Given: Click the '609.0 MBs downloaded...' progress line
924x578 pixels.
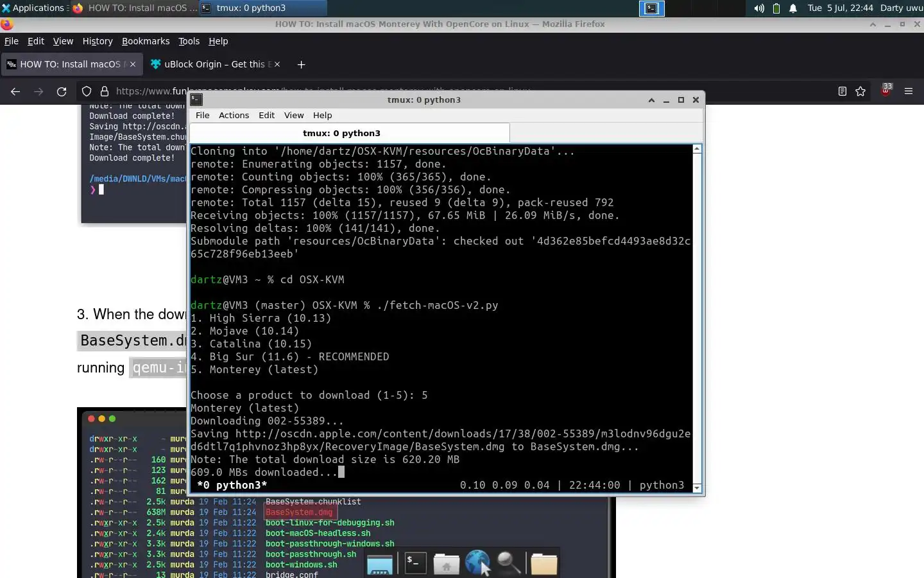Looking at the screenshot, I should point(264,472).
